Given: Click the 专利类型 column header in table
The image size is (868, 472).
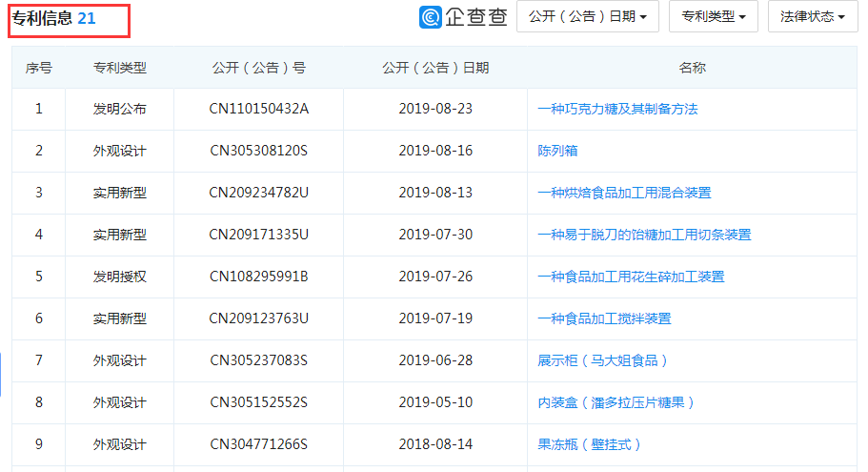Looking at the screenshot, I should pyautogui.click(x=119, y=68).
